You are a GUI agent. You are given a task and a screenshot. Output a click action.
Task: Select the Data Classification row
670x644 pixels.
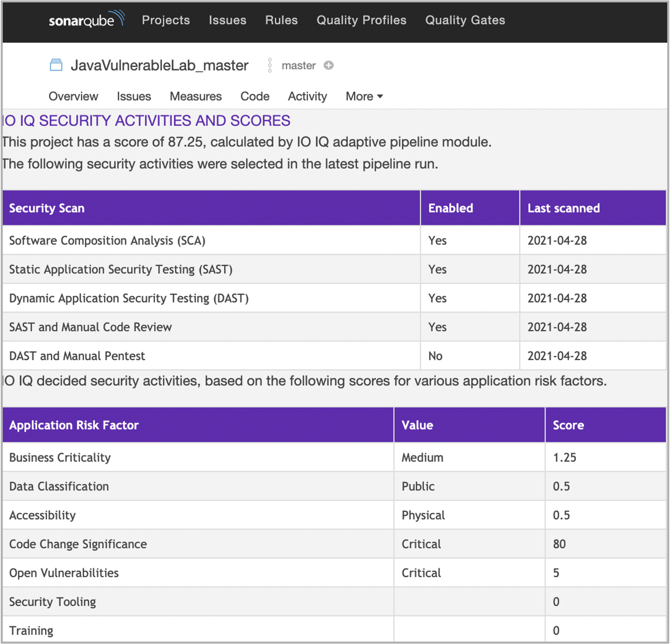point(334,486)
